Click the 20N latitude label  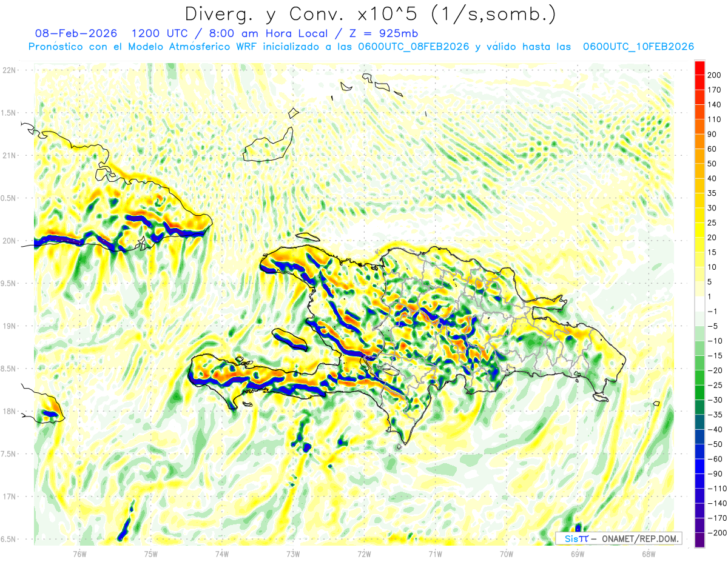(9, 241)
